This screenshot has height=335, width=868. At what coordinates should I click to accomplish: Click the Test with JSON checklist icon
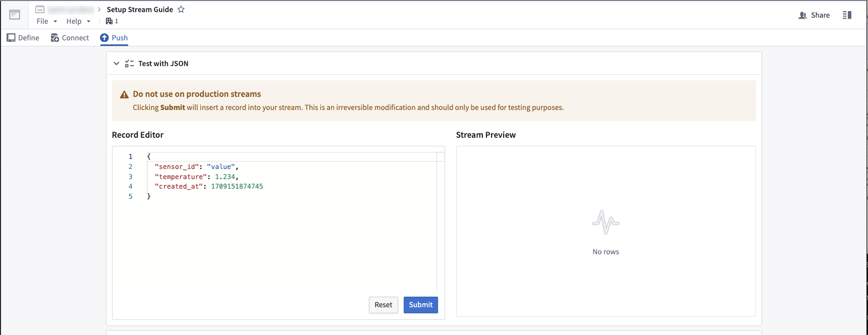click(130, 64)
